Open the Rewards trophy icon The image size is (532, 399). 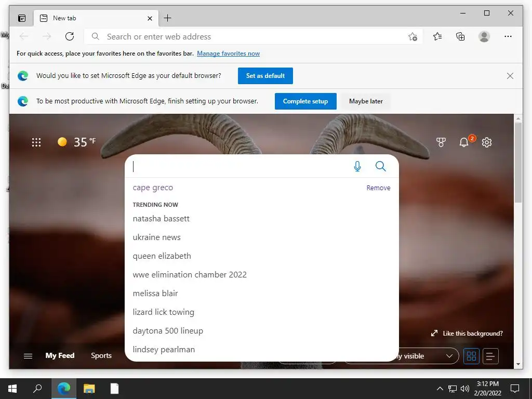(x=441, y=142)
